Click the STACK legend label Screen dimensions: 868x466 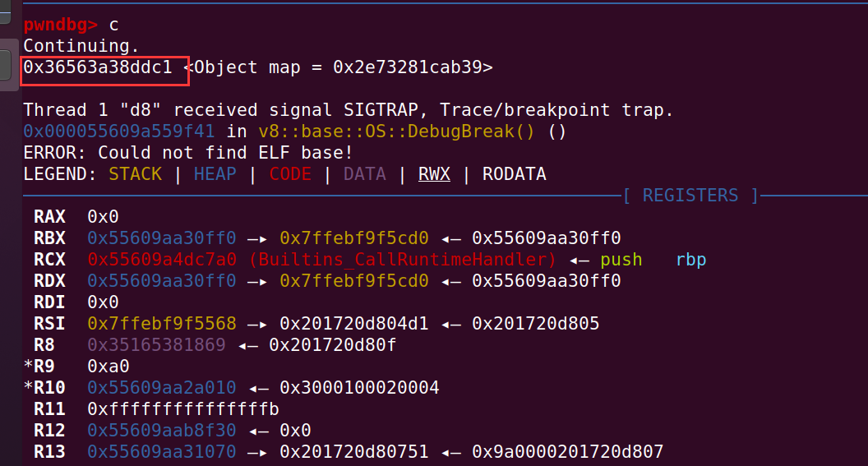[x=135, y=174]
